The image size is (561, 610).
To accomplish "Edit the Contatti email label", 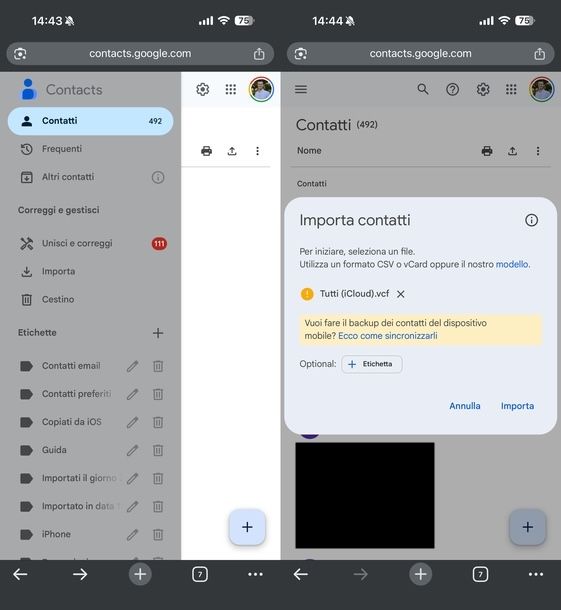I will click(133, 366).
